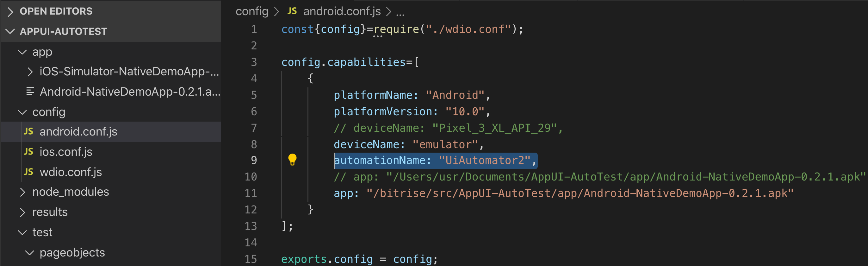Collapse the config folder chevron
868x266 pixels.
22,112
